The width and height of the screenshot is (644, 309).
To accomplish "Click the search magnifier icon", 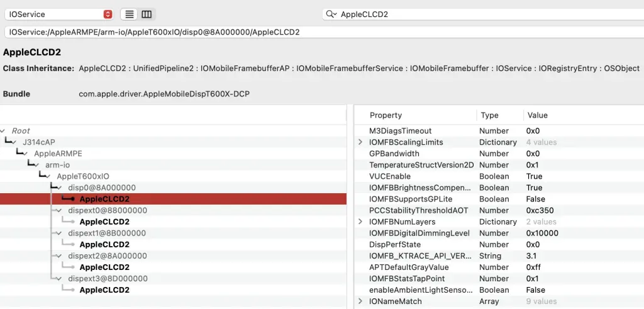I will coord(331,14).
